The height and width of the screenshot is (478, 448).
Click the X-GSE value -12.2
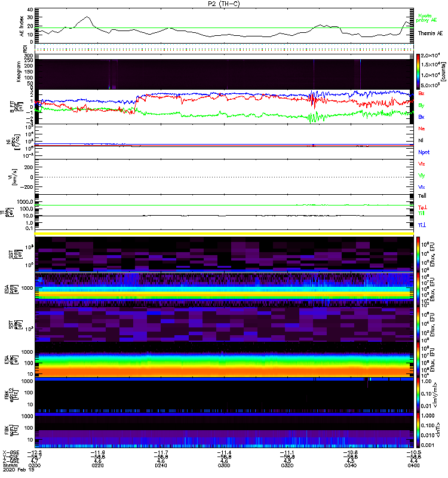pos(35,452)
